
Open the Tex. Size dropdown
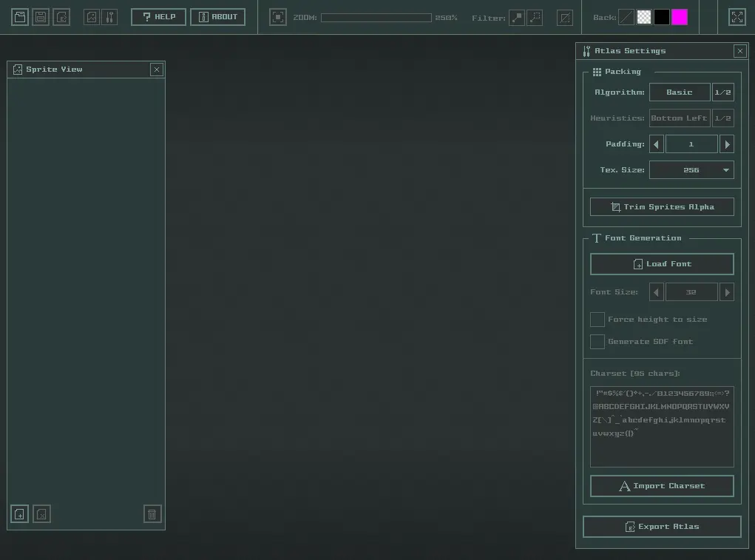[x=691, y=170]
